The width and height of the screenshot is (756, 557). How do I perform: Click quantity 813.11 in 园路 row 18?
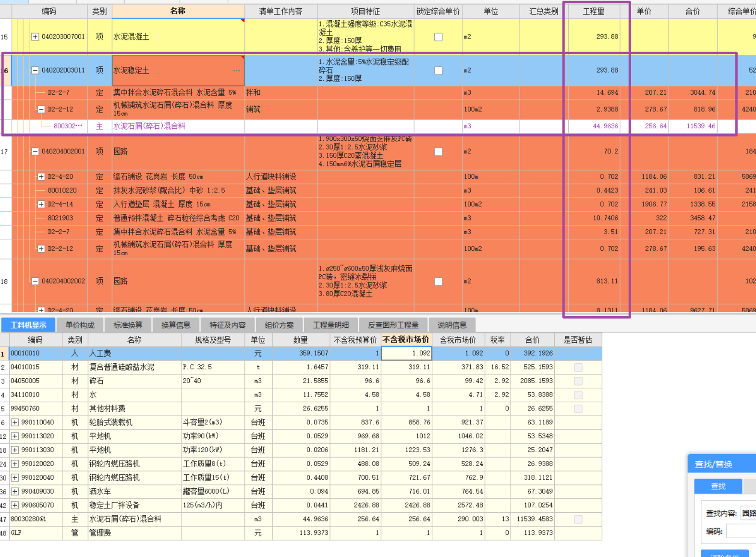(594, 281)
